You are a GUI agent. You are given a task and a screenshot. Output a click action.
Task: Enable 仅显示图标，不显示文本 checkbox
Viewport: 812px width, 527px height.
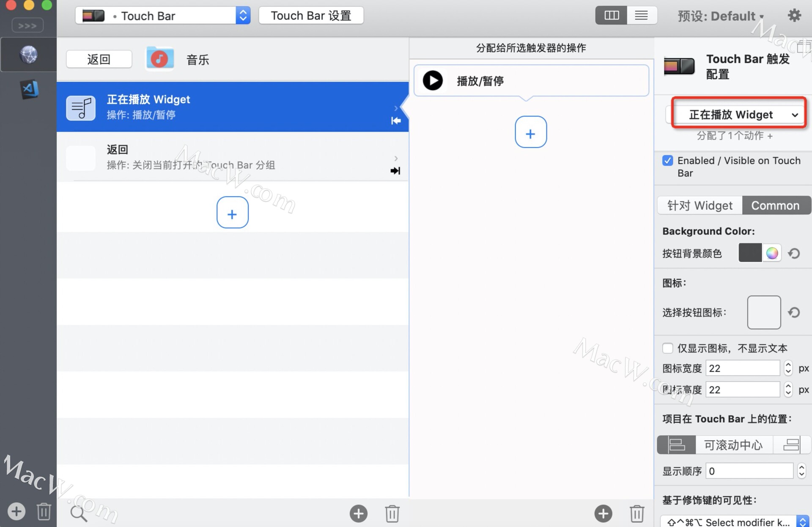click(x=667, y=348)
